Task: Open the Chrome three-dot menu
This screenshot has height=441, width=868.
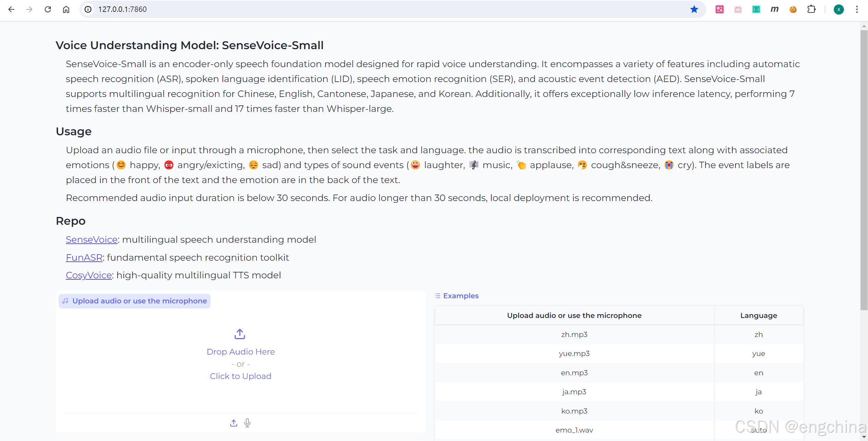Action: point(857,9)
